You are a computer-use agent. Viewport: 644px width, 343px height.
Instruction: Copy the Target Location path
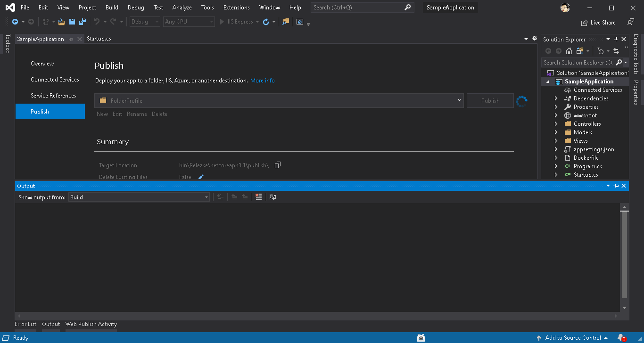[277, 165]
